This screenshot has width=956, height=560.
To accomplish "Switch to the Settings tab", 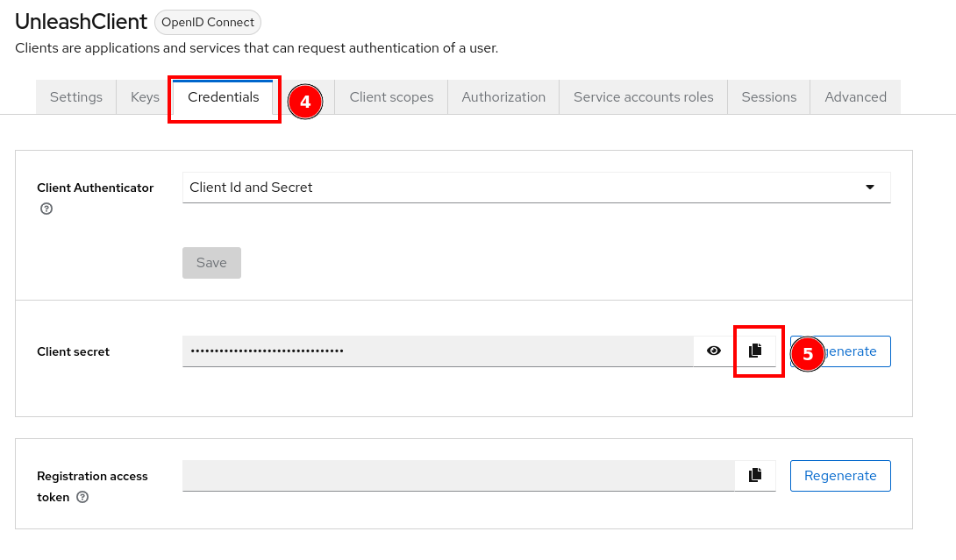I will 75,96.
